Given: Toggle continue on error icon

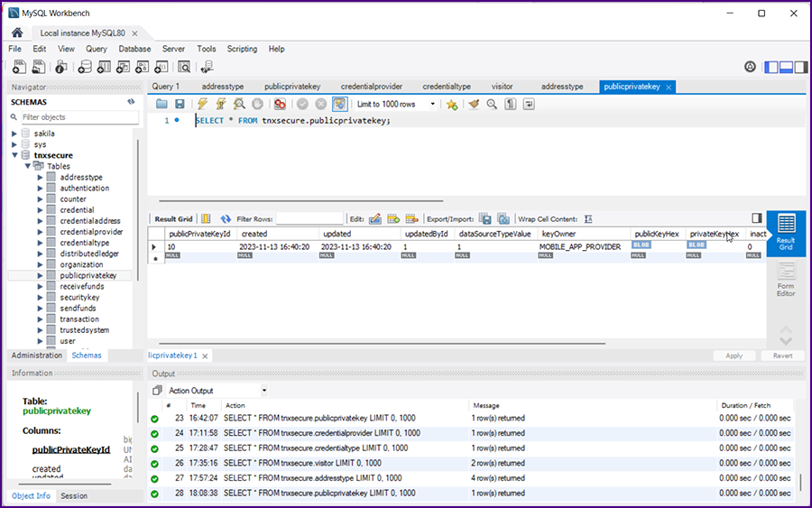Looking at the screenshot, I should [280, 104].
